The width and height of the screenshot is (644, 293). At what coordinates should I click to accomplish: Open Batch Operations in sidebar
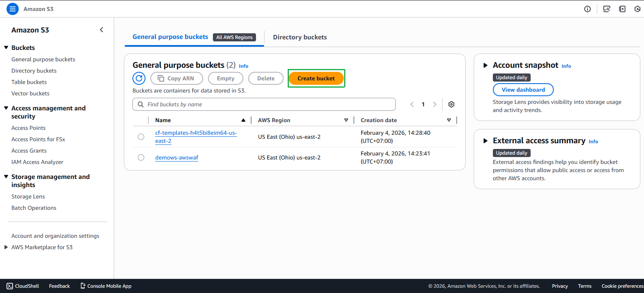34,208
